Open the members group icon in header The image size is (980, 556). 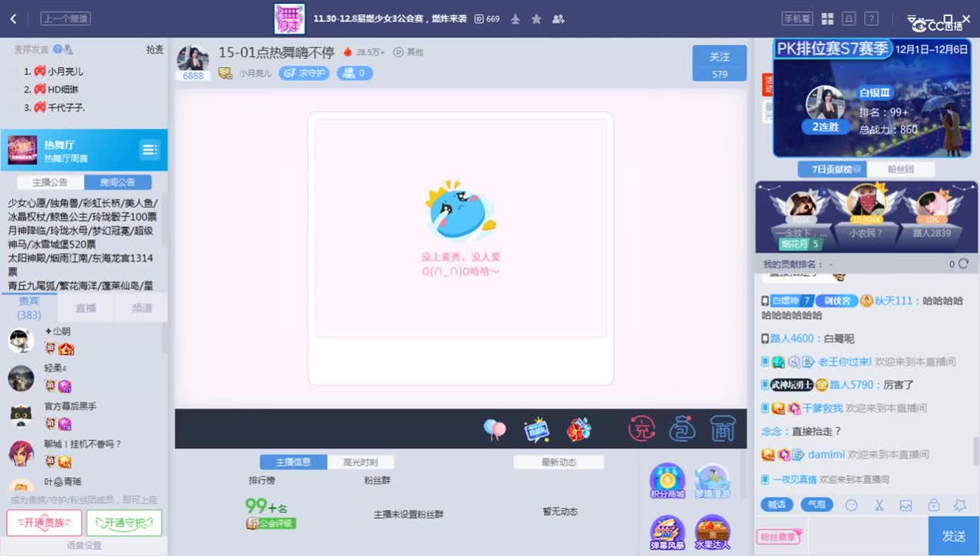558,19
